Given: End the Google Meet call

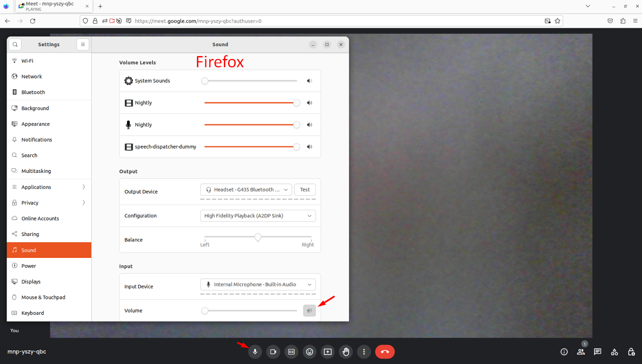Looking at the screenshot, I should [x=385, y=352].
